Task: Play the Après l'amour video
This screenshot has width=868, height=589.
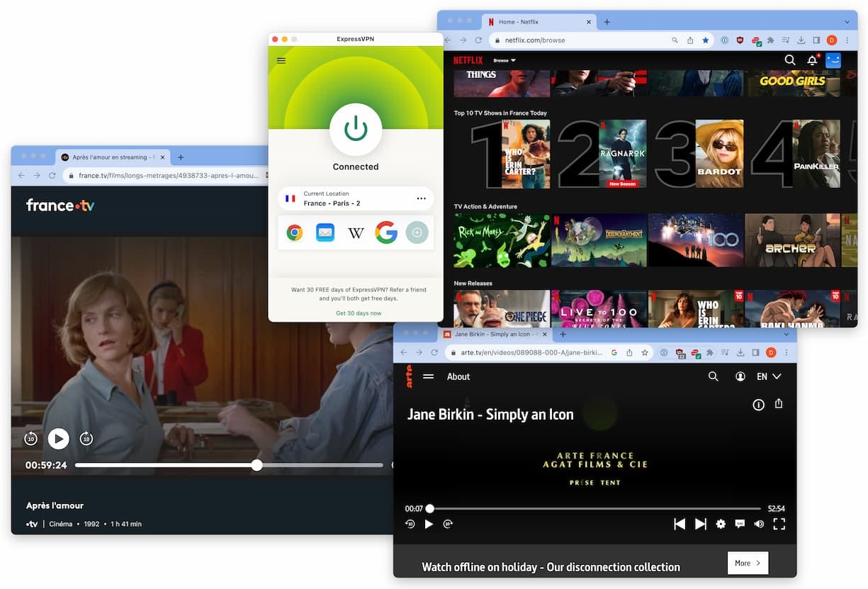Action: (58, 439)
